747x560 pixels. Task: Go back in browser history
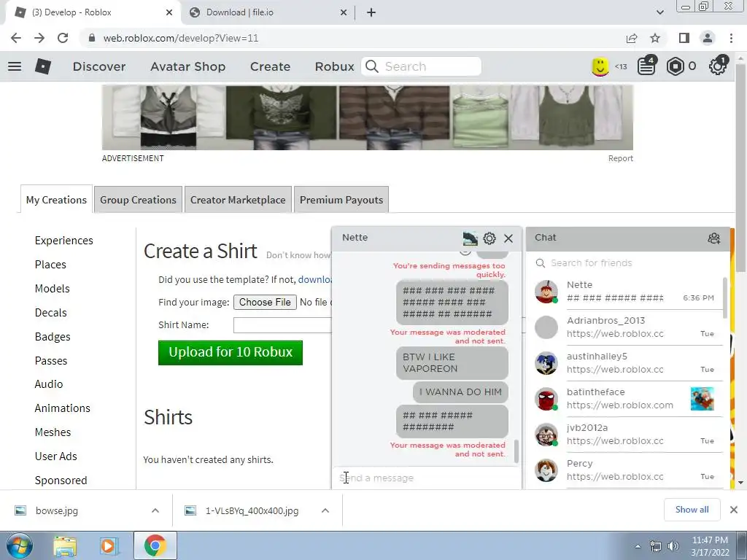coord(16,38)
